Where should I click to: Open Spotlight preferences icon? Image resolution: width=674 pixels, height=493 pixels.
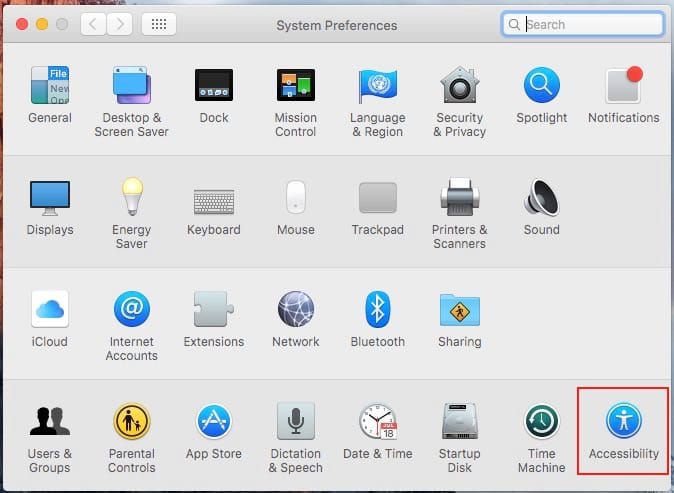[x=542, y=85]
